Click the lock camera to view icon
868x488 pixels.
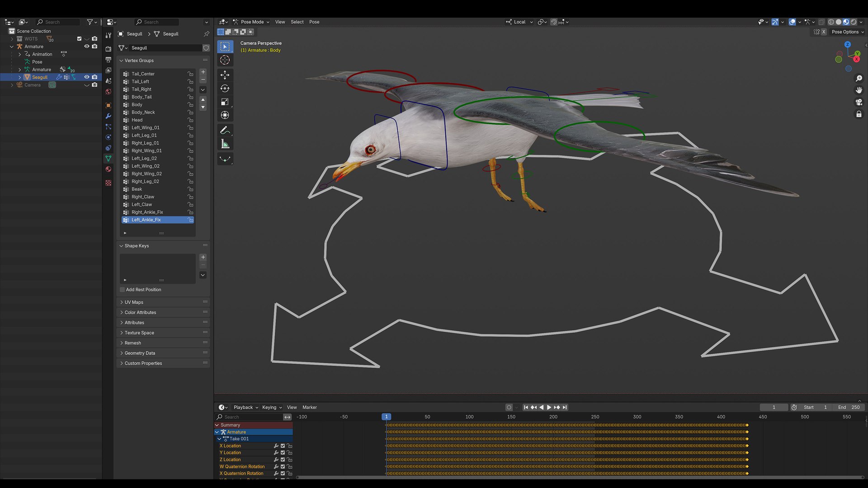pyautogui.click(x=859, y=114)
